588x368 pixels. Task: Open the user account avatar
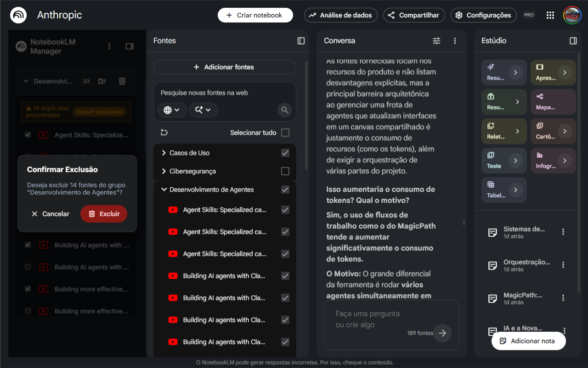pos(572,15)
